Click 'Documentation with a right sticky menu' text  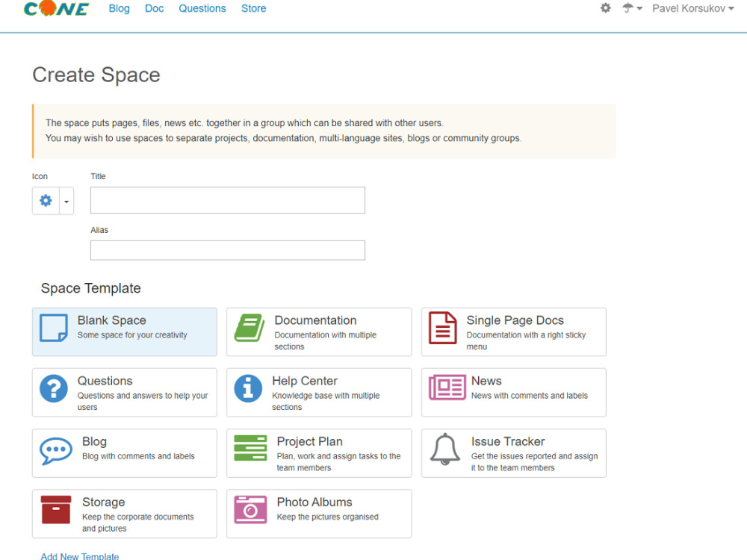click(526, 340)
